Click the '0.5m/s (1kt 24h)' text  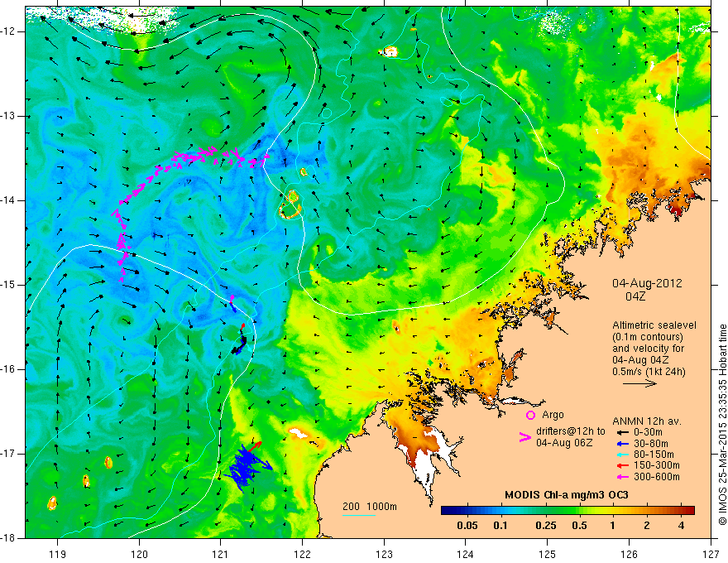coord(649,371)
